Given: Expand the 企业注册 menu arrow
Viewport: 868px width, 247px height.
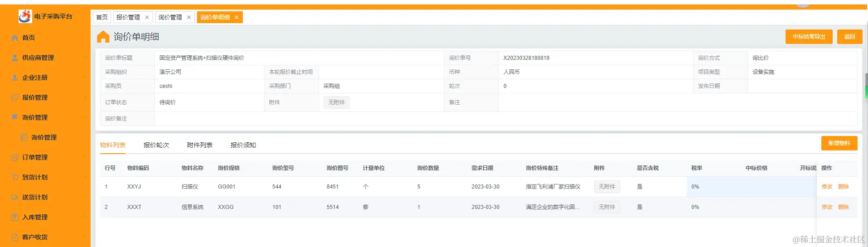Looking at the screenshot, I should [x=85, y=77].
